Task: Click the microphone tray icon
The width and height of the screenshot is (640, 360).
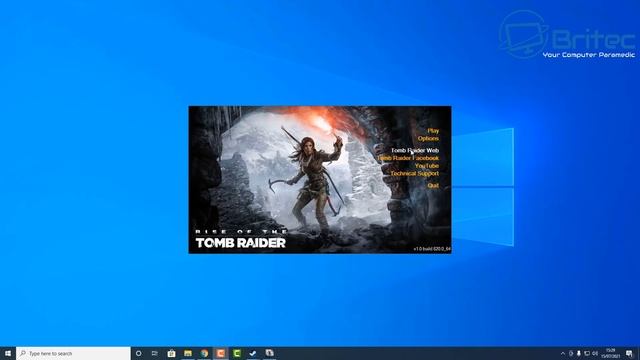Action: click(579, 353)
